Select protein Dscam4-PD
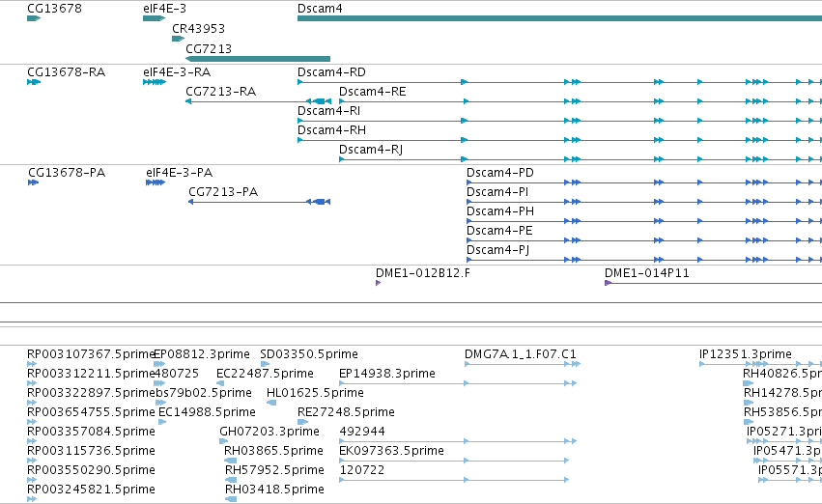This screenshot has width=822, height=504. (x=500, y=173)
